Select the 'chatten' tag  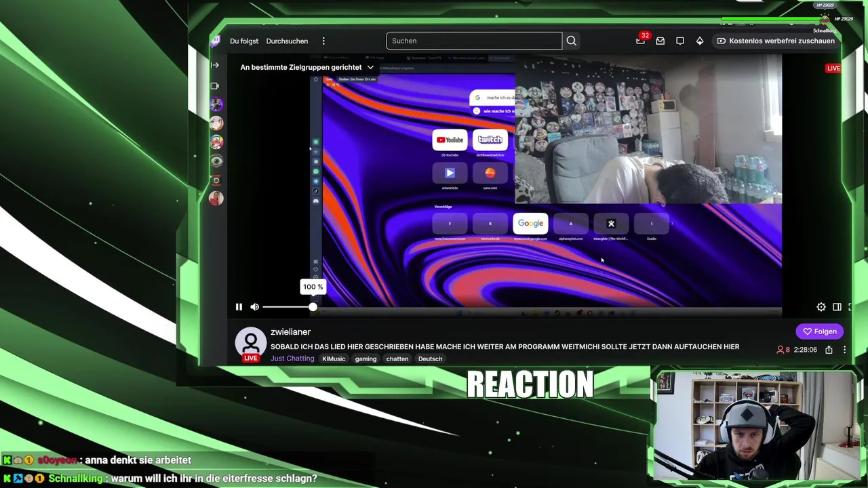click(397, 359)
